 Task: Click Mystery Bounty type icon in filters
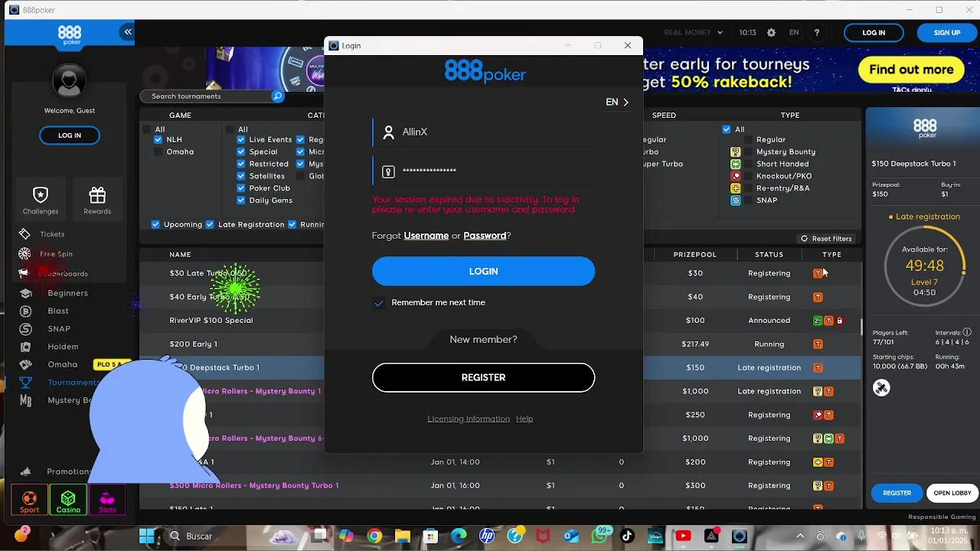[x=736, y=152]
